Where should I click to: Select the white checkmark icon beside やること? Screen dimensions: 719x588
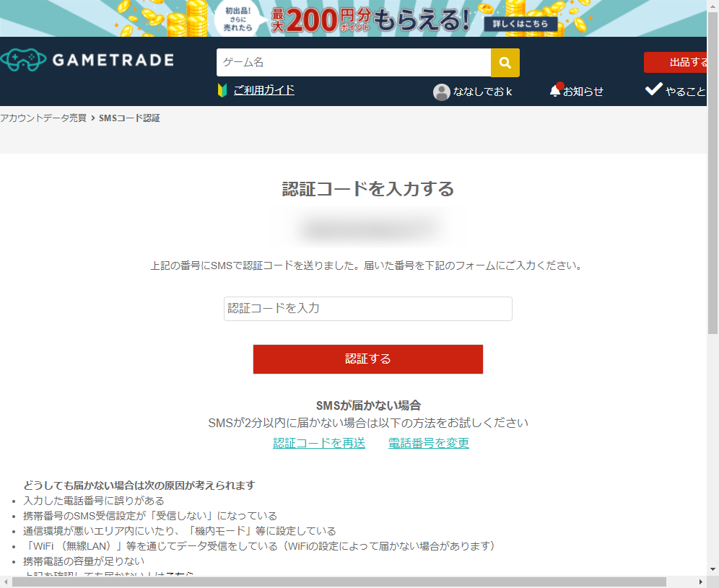pos(653,89)
